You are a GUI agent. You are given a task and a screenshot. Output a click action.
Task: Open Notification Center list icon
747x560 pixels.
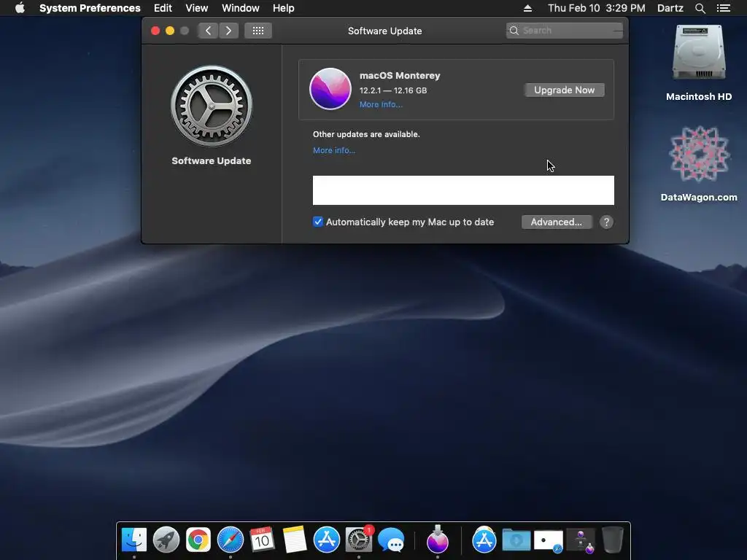tap(724, 8)
